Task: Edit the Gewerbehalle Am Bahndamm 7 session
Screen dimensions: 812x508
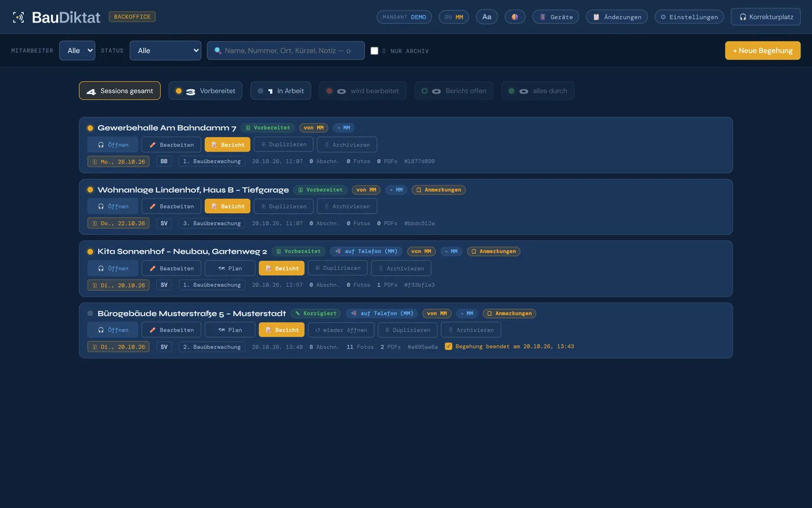Action: click(x=171, y=145)
